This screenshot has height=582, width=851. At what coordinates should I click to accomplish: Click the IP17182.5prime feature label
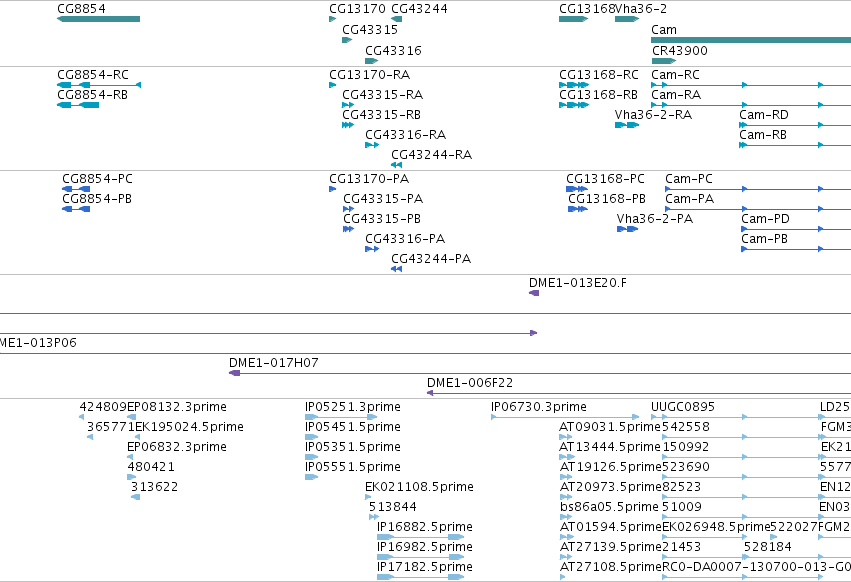[425, 567]
